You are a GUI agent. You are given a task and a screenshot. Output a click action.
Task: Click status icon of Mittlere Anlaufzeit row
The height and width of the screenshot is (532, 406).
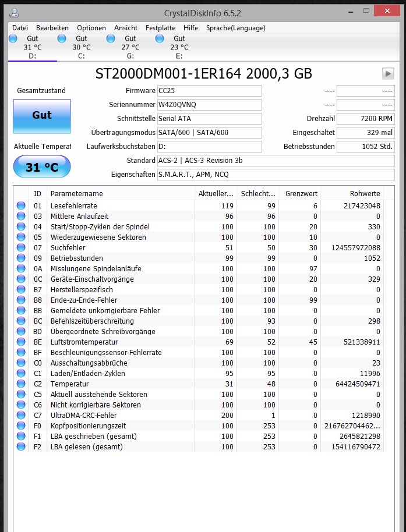click(x=21, y=216)
